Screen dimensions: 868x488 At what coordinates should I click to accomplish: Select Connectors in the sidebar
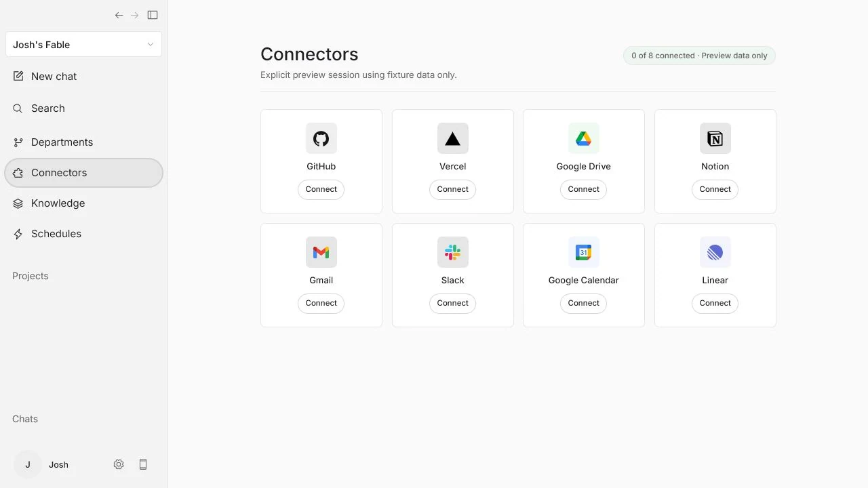point(83,172)
